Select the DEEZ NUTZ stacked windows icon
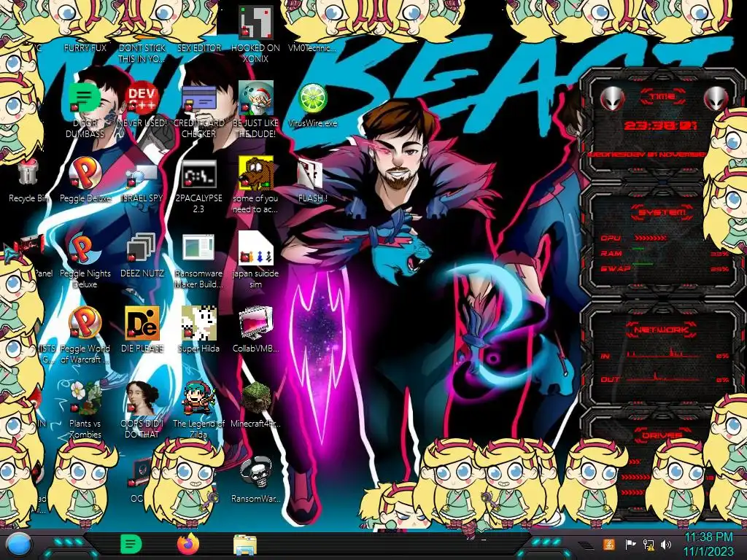The image size is (747, 560). click(141, 249)
